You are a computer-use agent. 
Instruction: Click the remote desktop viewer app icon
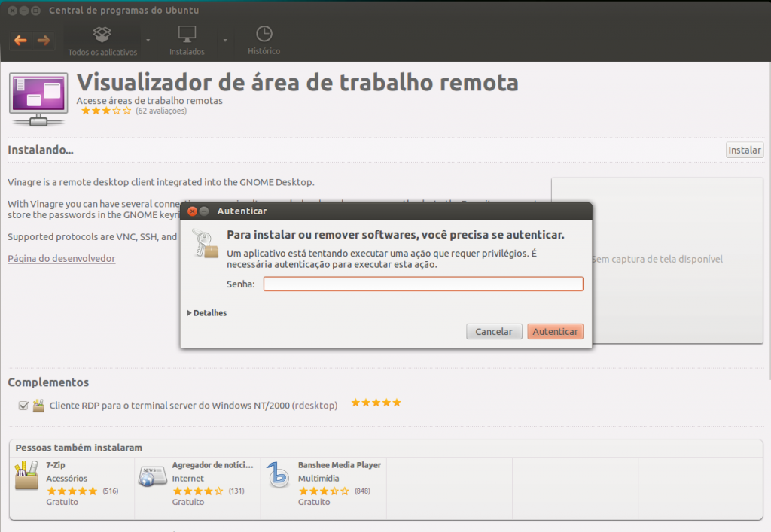(x=38, y=99)
